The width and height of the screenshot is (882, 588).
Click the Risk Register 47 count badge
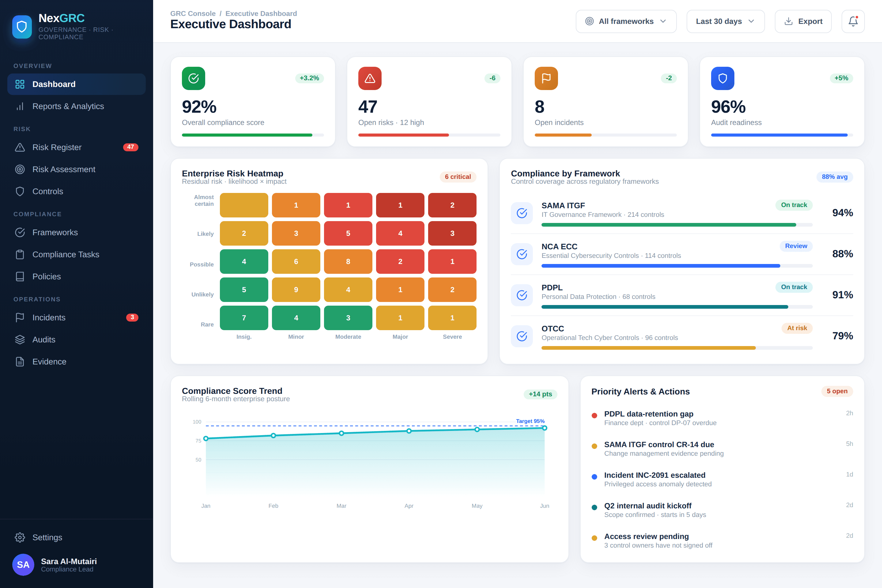(130, 147)
